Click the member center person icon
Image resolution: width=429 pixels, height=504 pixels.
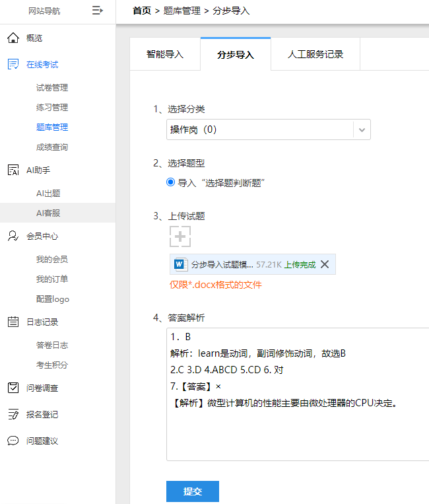click(13, 236)
